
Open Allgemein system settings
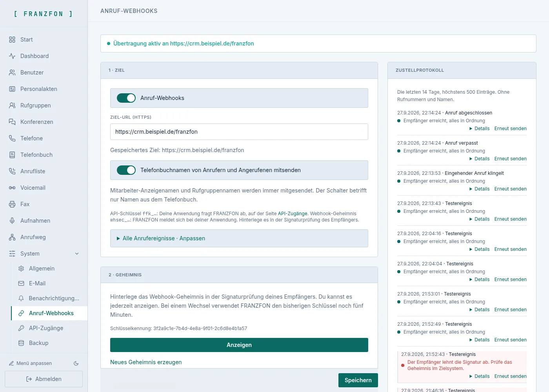[49, 269]
